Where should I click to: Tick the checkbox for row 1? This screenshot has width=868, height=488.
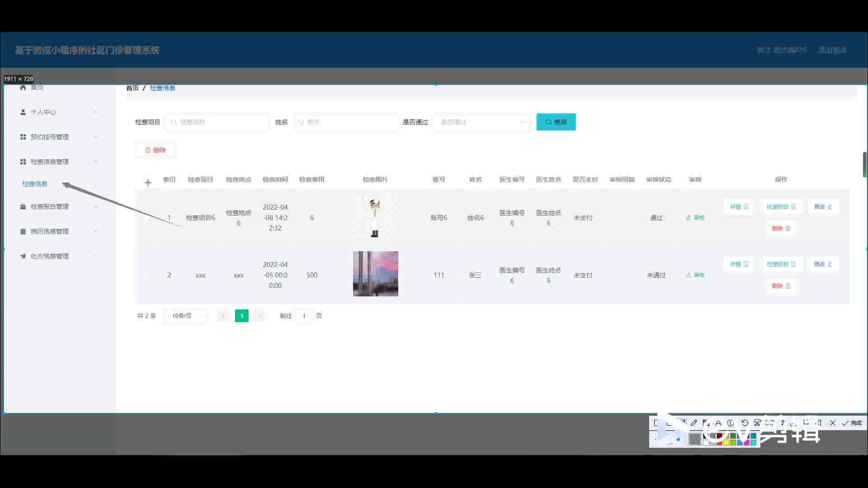148,218
